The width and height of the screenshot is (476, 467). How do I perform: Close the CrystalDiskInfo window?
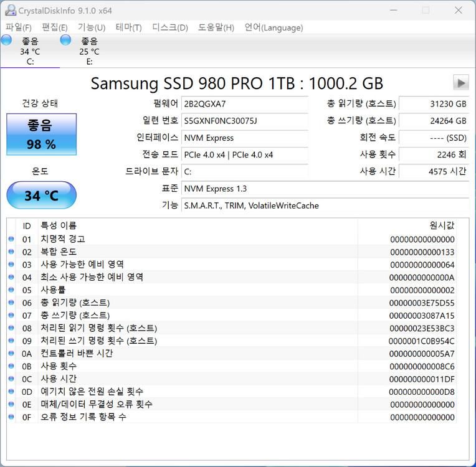458,11
